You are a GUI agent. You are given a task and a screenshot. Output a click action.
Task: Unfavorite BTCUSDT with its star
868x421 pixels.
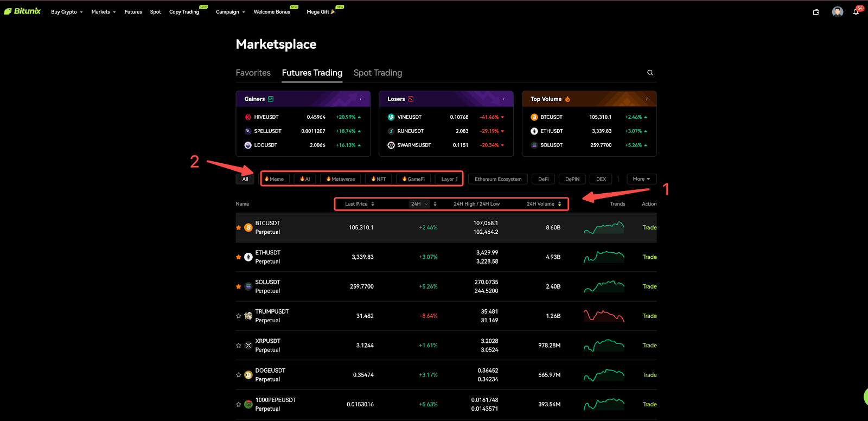239,228
